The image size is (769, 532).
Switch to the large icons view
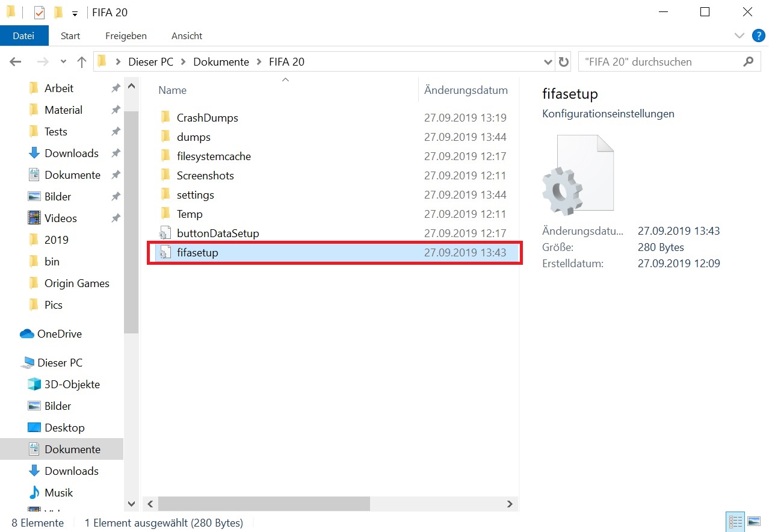click(x=753, y=522)
